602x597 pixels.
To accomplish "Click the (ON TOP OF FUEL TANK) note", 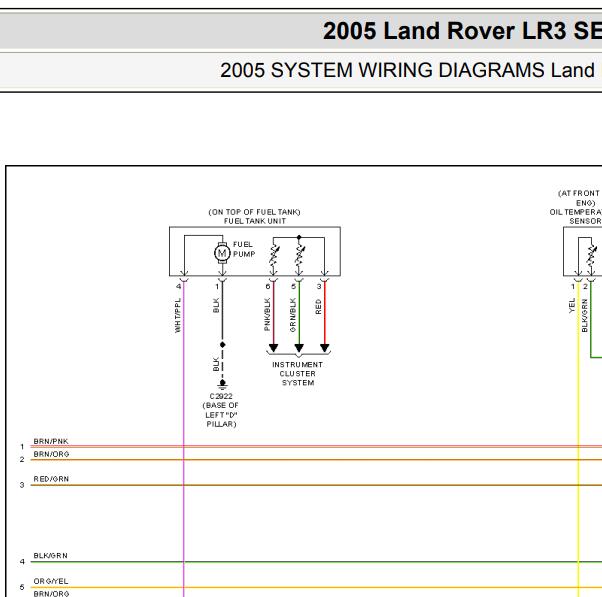I will point(255,212).
